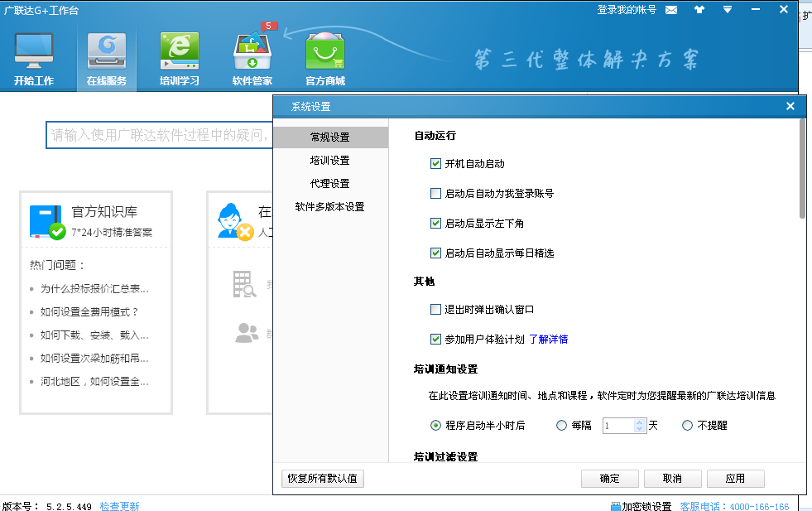The image size is (812, 511).
Task: Toggle 启动后显示左下角 checkbox
Action: [x=435, y=224]
